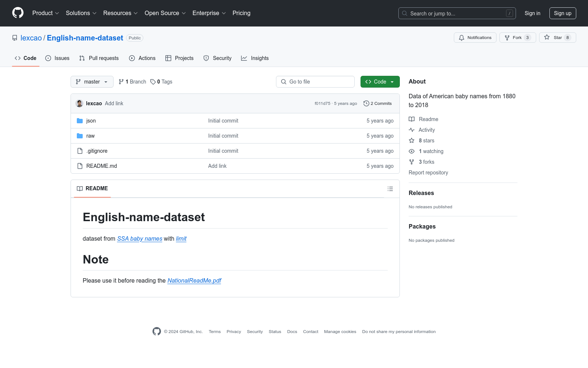This screenshot has height=368, width=588.
Task: Click the Sign up button
Action: (x=563, y=13)
